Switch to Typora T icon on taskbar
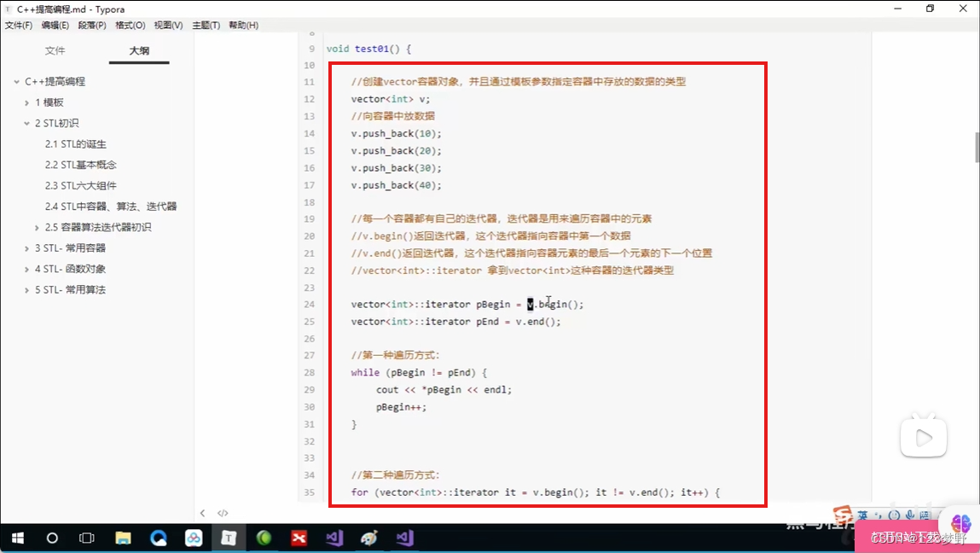This screenshot has width=980, height=553. click(229, 538)
